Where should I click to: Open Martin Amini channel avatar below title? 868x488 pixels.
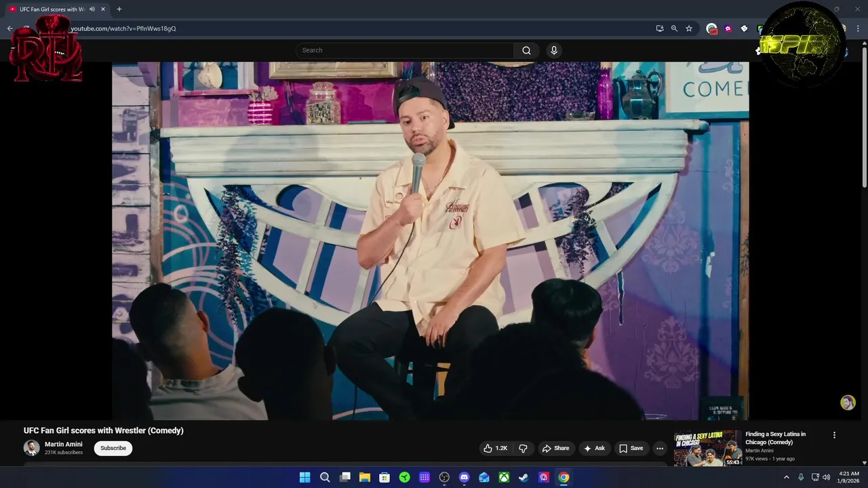click(x=32, y=448)
